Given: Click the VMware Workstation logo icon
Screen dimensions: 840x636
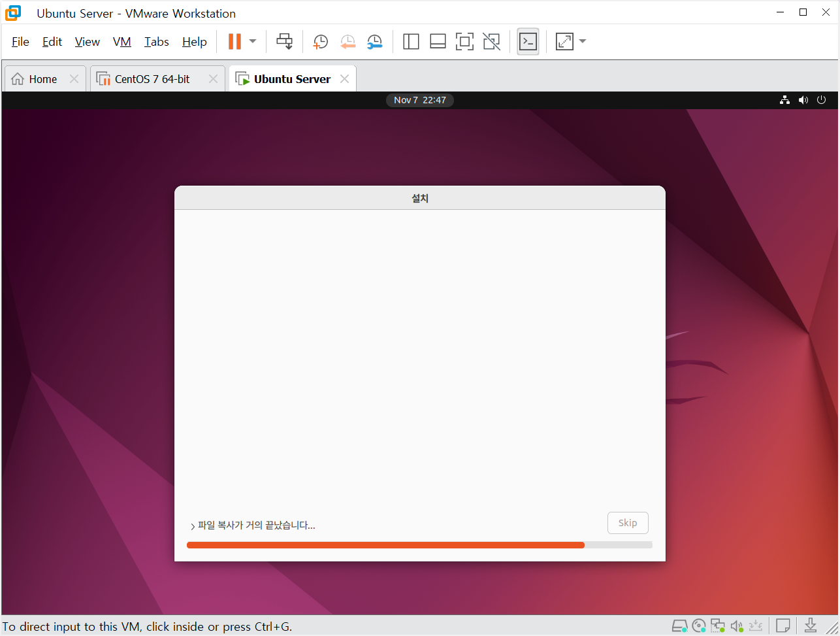Looking at the screenshot, I should [13, 12].
